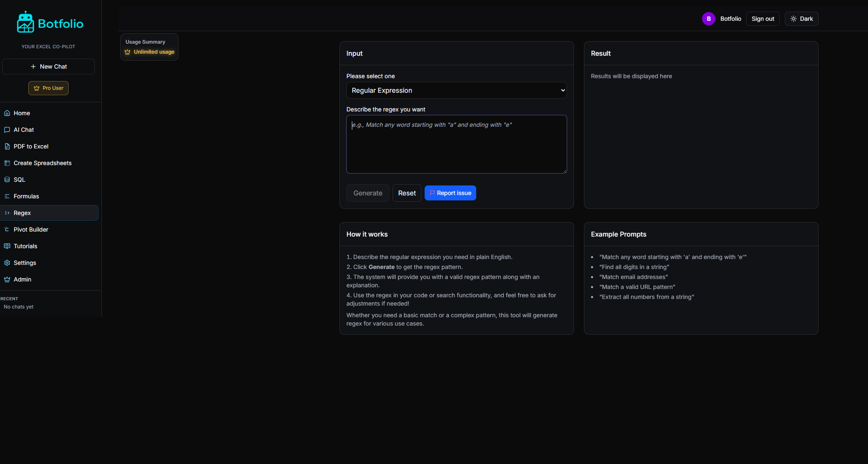This screenshot has width=868, height=464.
Task: Toggle Dark mode
Action: click(x=801, y=18)
